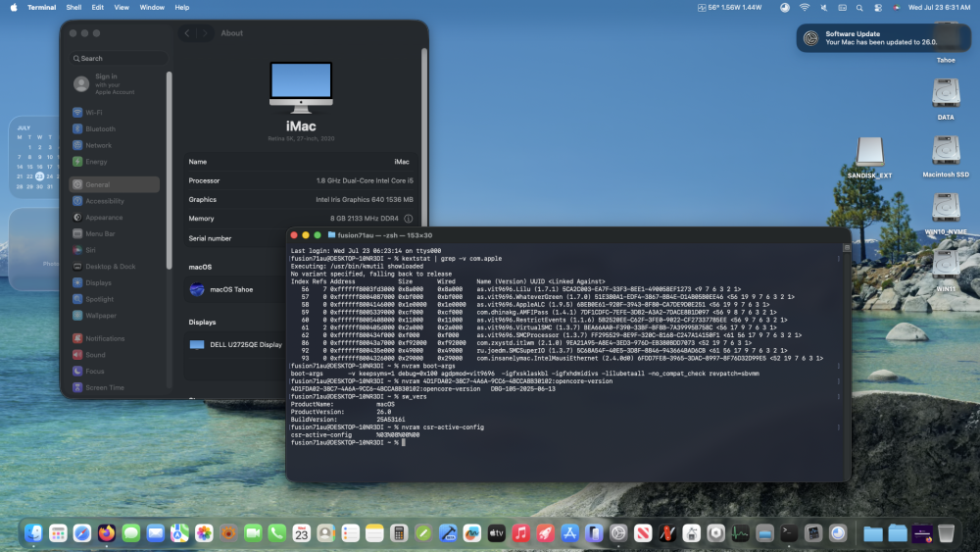The height and width of the screenshot is (552, 980).
Task: Open the Edit menu
Action: [x=97, y=8]
